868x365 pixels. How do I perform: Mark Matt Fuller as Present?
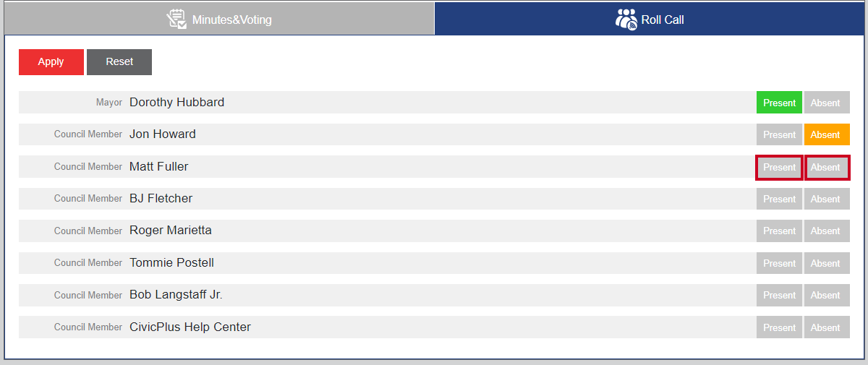pyautogui.click(x=779, y=167)
